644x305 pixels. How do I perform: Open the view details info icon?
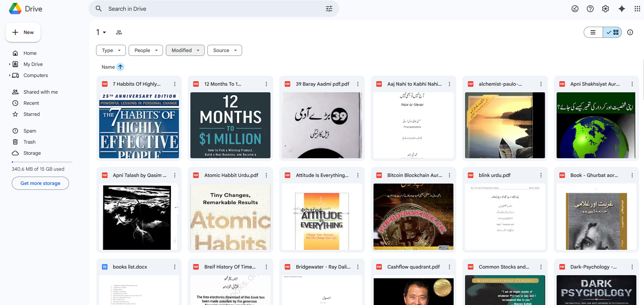pyautogui.click(x=630, y=32)
